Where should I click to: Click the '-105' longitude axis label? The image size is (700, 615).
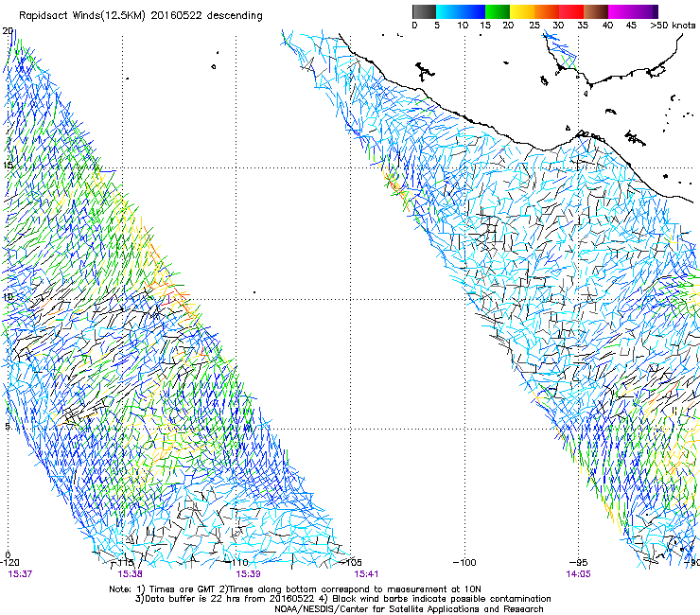pos(352,562)
